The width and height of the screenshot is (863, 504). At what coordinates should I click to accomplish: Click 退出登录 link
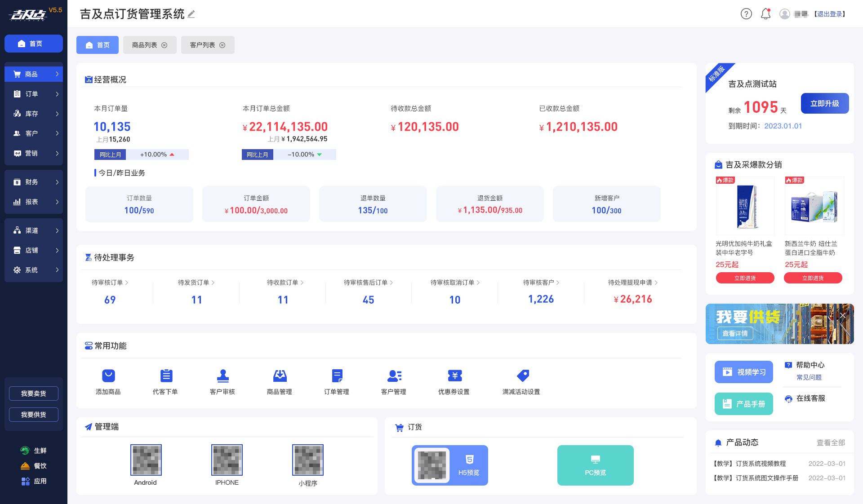pos(829,14)
